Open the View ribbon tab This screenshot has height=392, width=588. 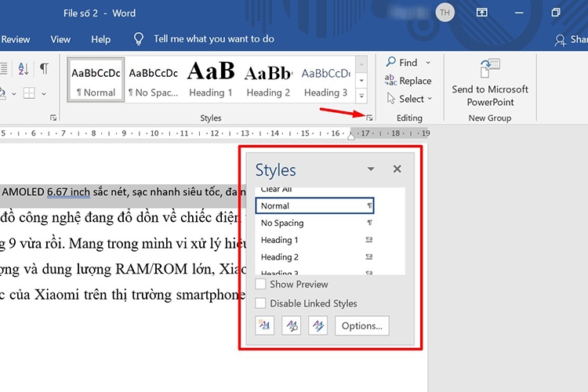coord(60,39)
